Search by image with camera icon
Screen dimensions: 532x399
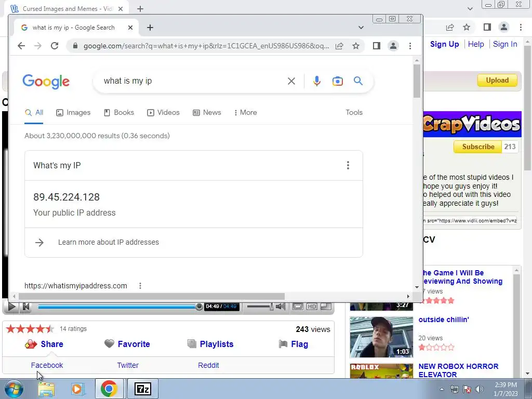click(x=338, y=81)
